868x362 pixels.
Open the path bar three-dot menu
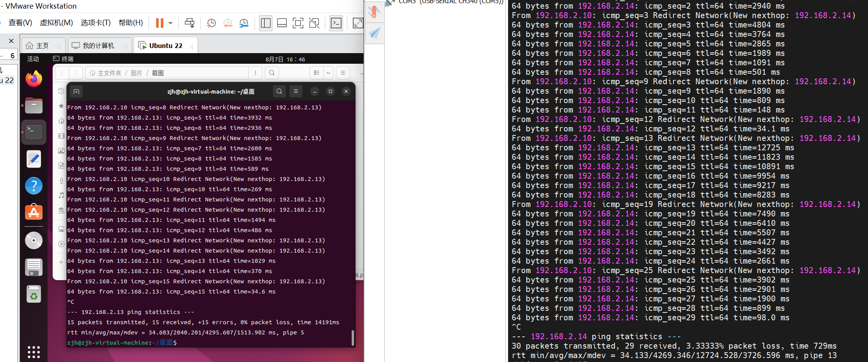click(255, 73)
